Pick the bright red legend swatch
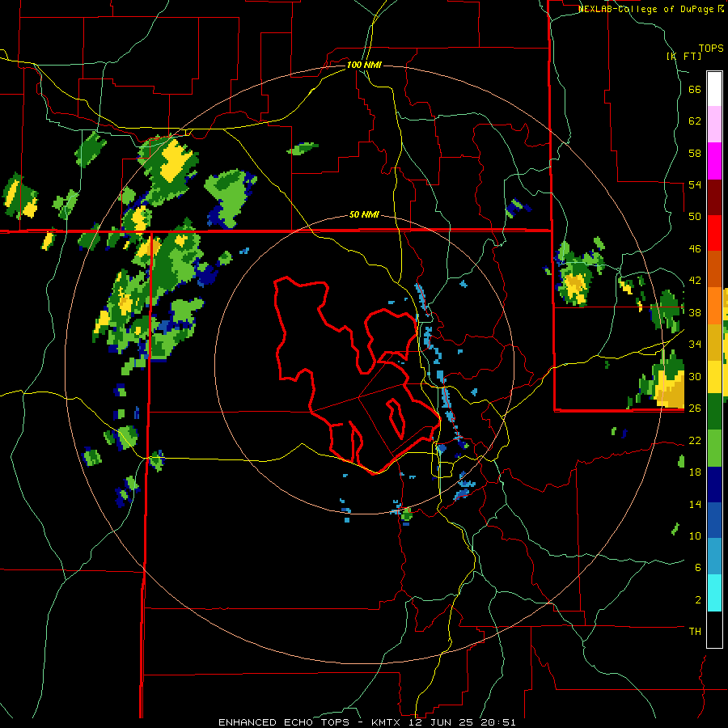 (714, 233)
